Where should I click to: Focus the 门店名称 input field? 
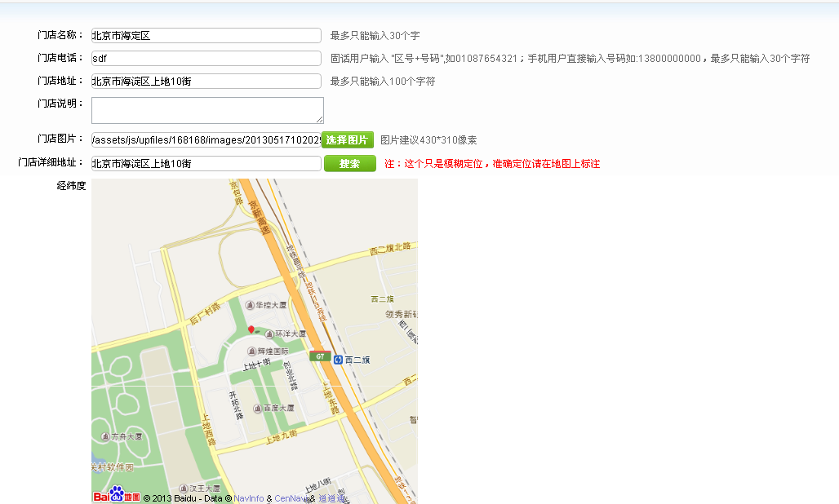(206, 36)
